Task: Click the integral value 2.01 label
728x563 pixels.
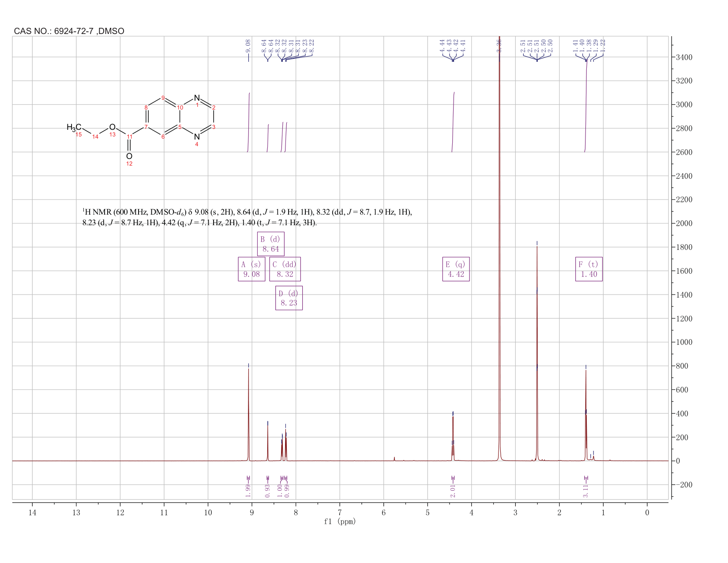Action: pyautogui.click(x=453, y=490)
